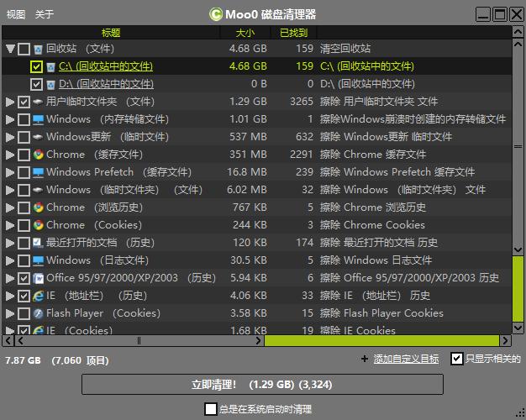Screen dimensions: 526x420
Task: Click IE icon in the IE (Cookies) row
Action: [39, 330]
